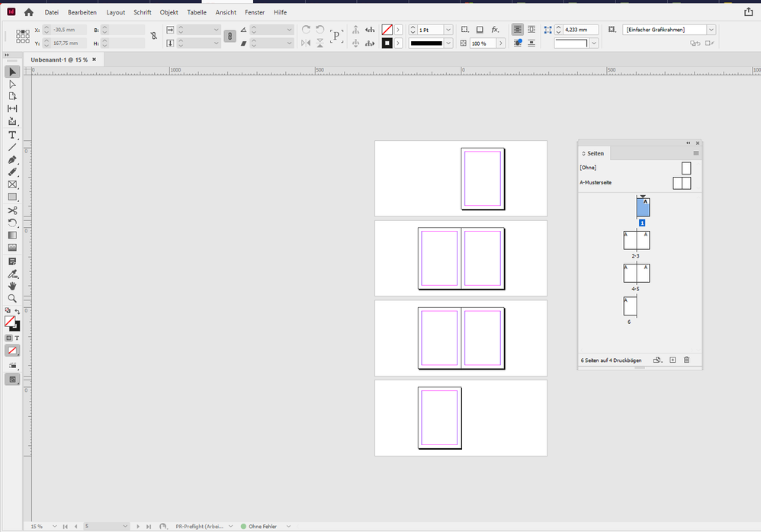
Task: Open the fx effects button
Action: [495, 30]
